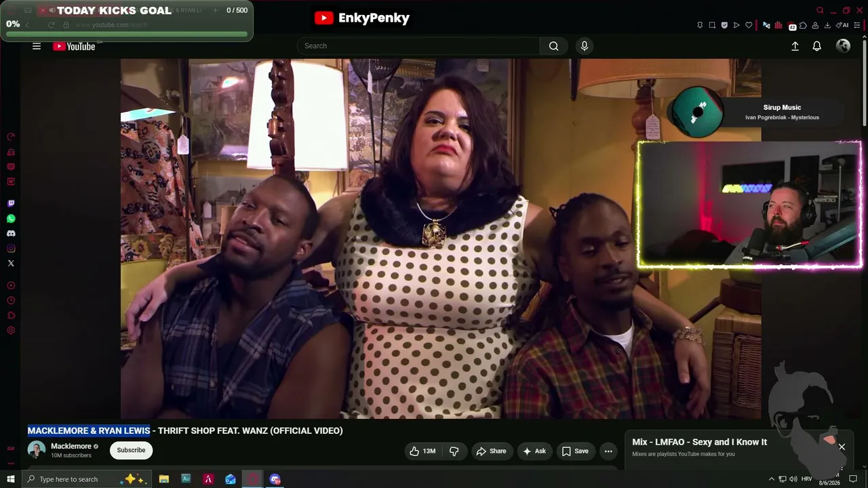Click the Ask button below the video
The image size is (868, 488).
tap(534, 451)
